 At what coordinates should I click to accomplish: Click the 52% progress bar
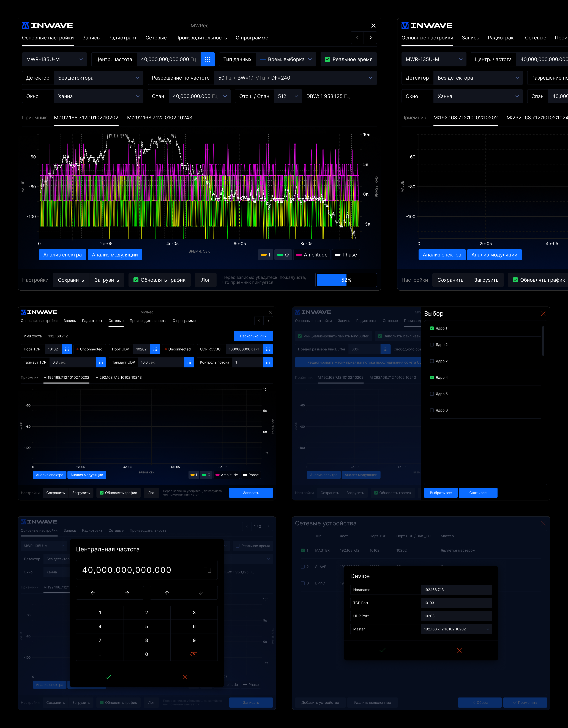click(346, 280)
